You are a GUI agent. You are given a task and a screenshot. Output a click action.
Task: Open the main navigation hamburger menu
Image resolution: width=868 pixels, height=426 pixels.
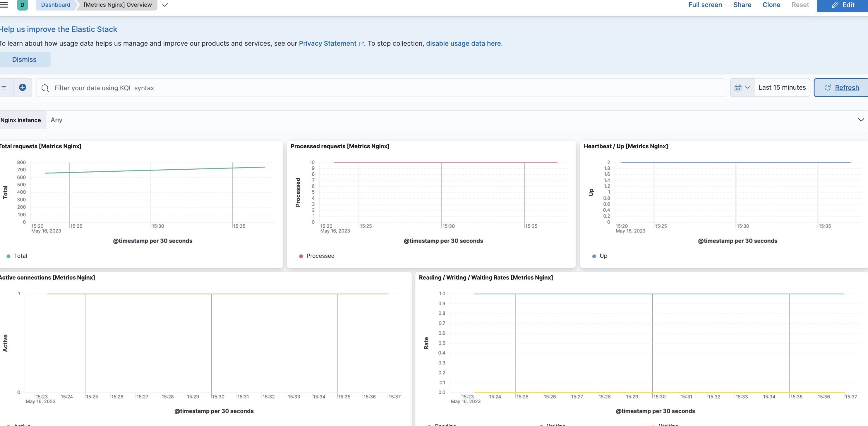point(4,5)
